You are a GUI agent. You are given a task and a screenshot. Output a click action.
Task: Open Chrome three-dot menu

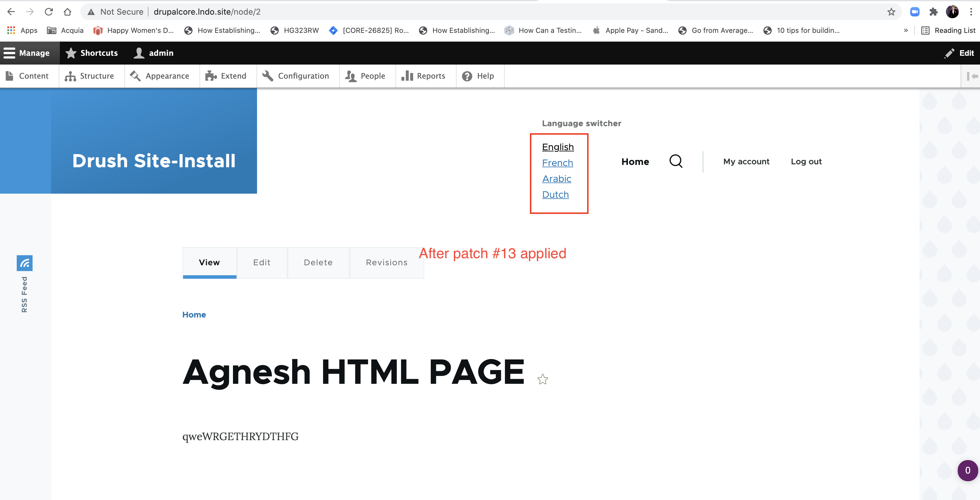[x=971, y=12]
